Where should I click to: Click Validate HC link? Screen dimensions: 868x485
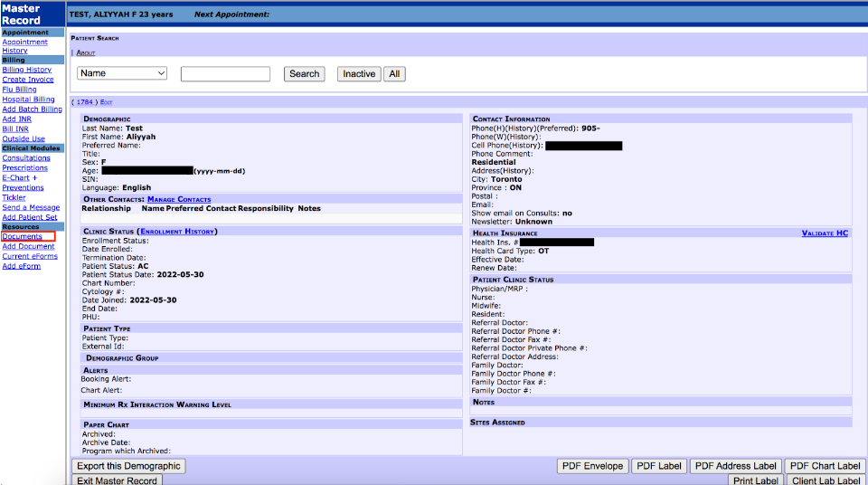[x=825, y=233]
